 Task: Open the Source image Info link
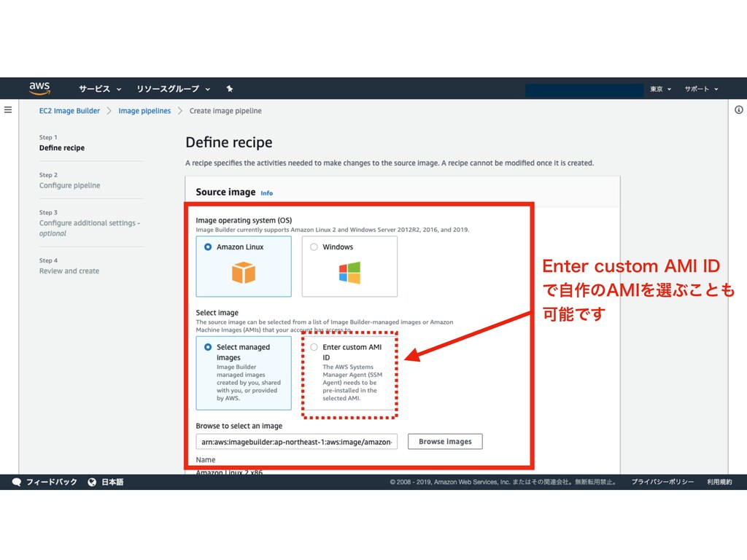(x=267, y=192)
